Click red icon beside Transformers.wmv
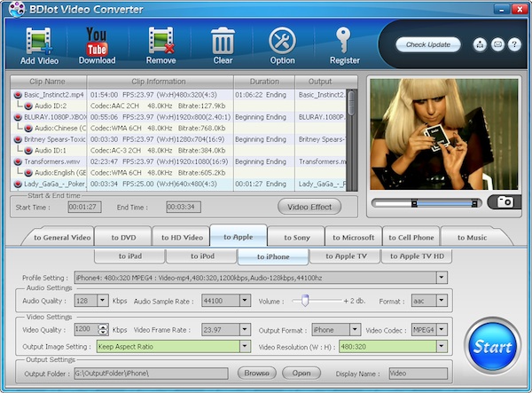532x393 pixels. tap(18, 161)
